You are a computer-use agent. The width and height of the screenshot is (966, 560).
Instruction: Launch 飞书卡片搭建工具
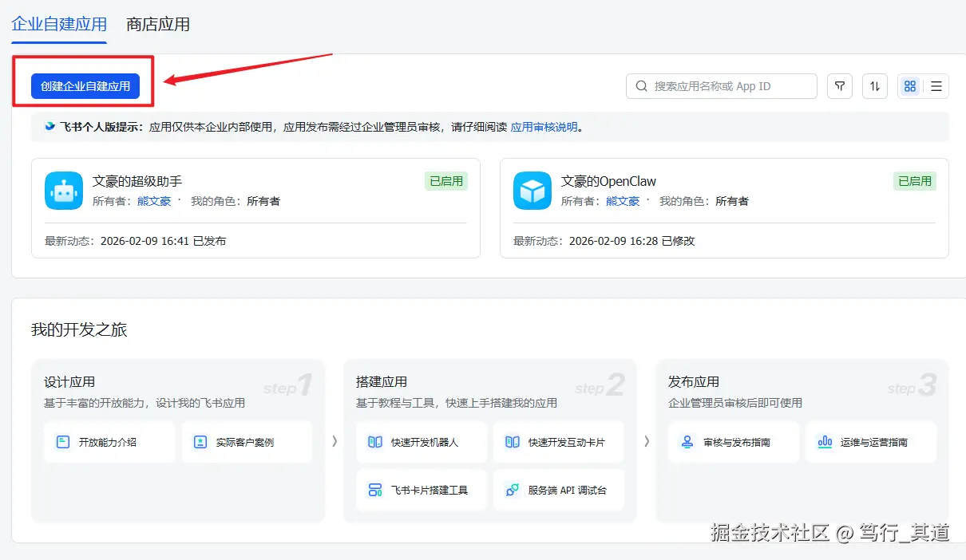(x=422, y=490)
